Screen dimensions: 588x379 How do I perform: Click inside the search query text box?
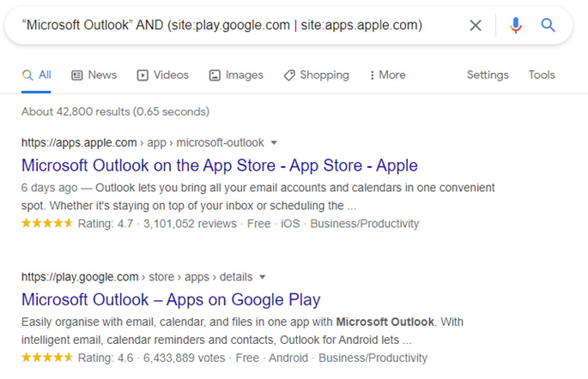(x=223, y=26)
